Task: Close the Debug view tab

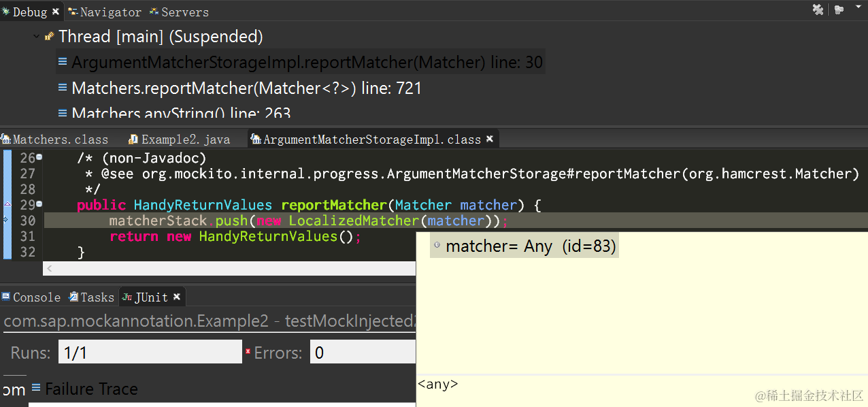Action: 56,12
